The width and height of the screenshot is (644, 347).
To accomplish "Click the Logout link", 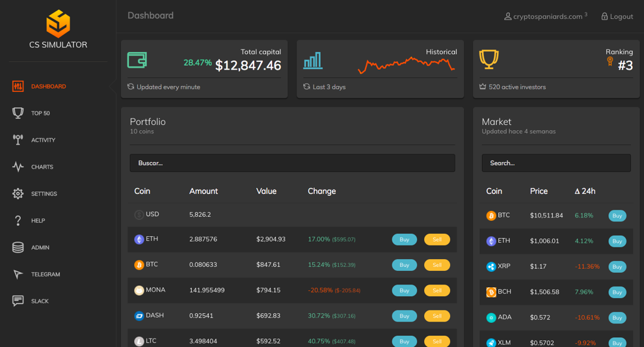I will tap(617, 16).
